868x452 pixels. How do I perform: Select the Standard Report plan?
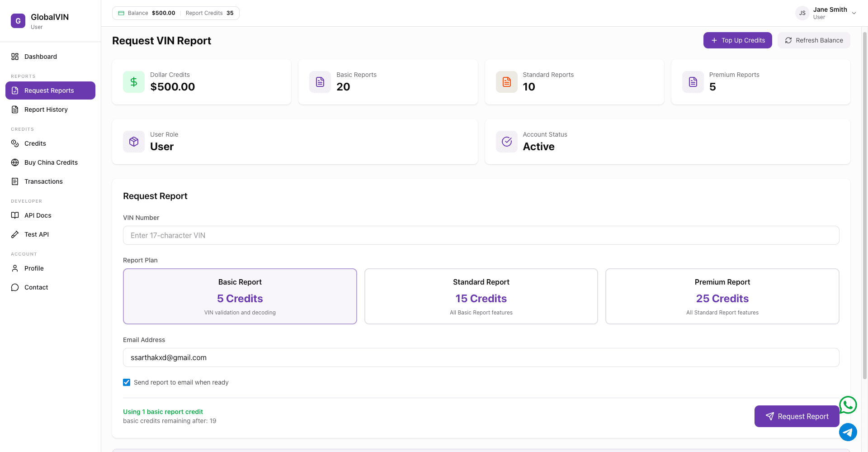[x=481, y=296]
